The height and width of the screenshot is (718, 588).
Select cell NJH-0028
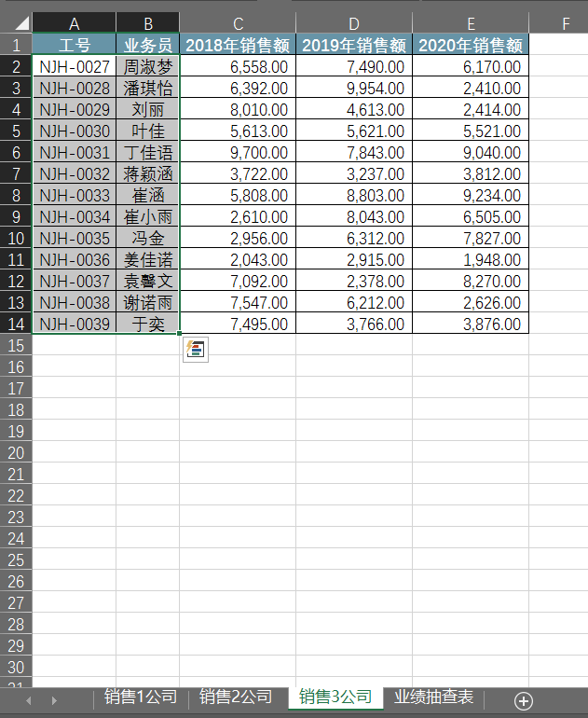[75, 88]
